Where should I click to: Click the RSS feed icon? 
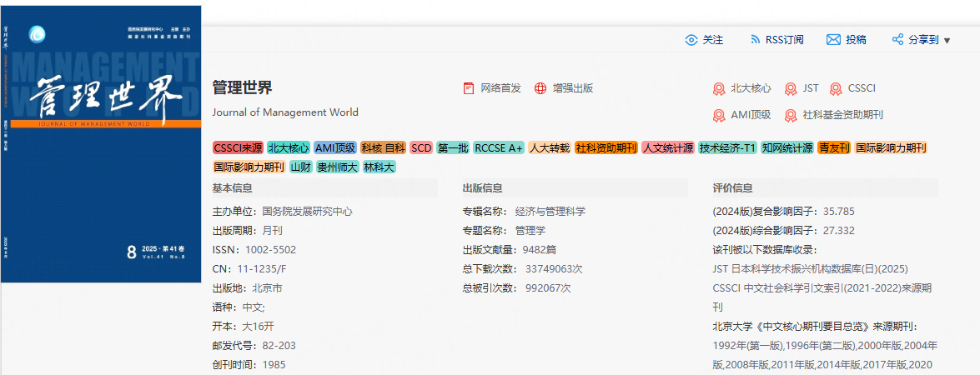point(755,40)
